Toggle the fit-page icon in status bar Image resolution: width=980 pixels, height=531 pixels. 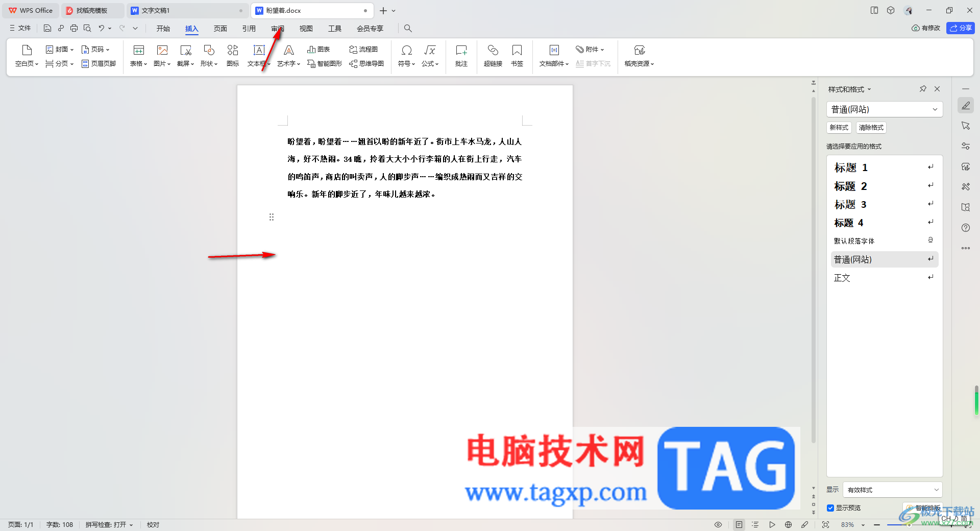point(826,525)
